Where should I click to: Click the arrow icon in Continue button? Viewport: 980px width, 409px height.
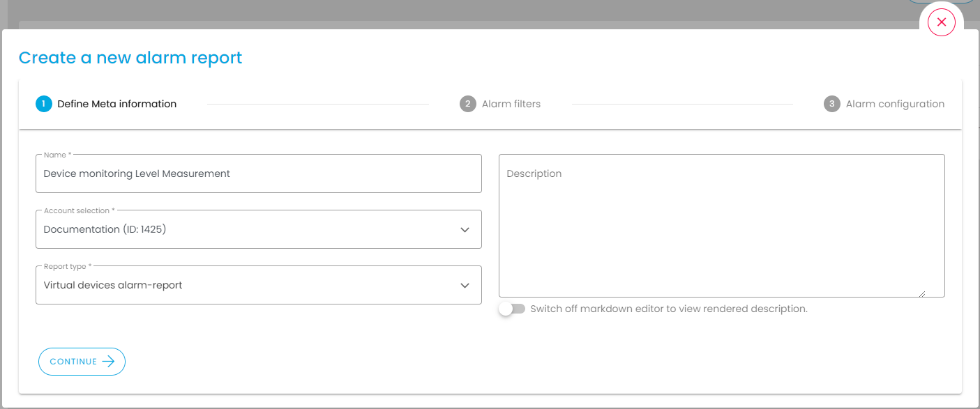coord(108,362)
